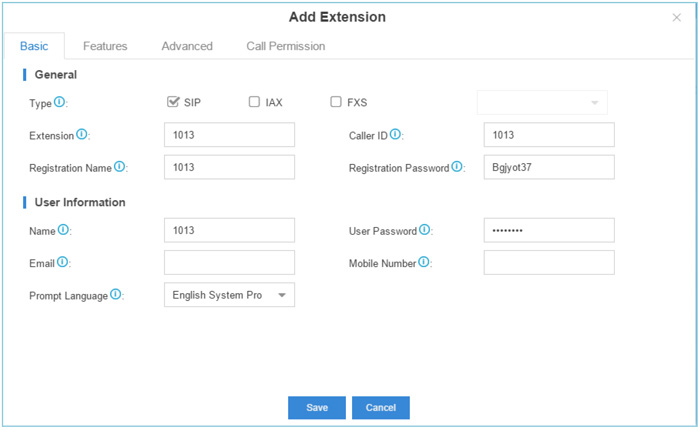The height and width of the screenshot is (430, 700).
Task: Check the FXS type checkbox
Action: pyautogui.click(x=336, y=102)
